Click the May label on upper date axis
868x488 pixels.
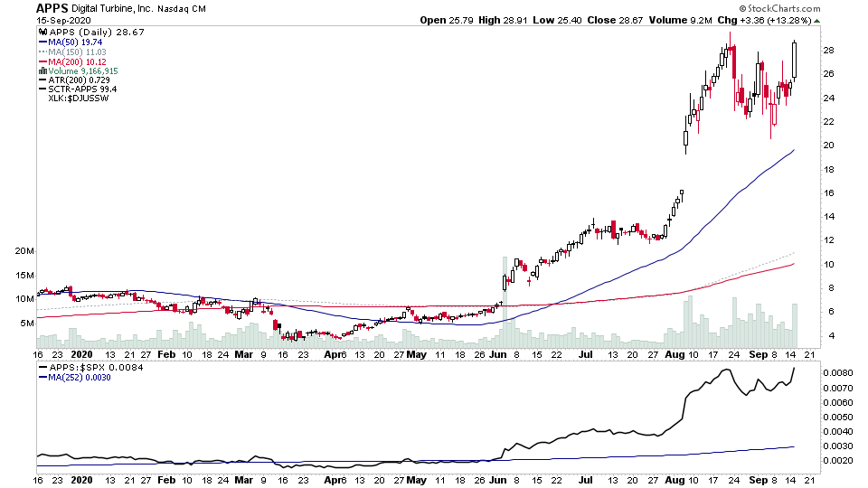pyautogui.click(x=416, y=354)
